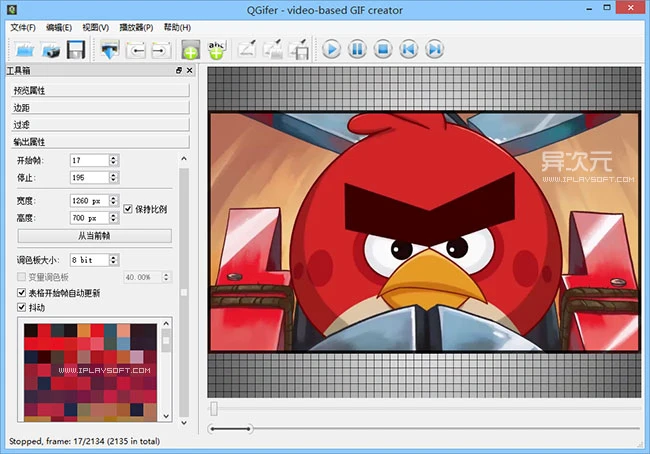Set stop frame with right-arrow icon
The height and width of the screenshot is (454, 650).
[x=161, y=50]
